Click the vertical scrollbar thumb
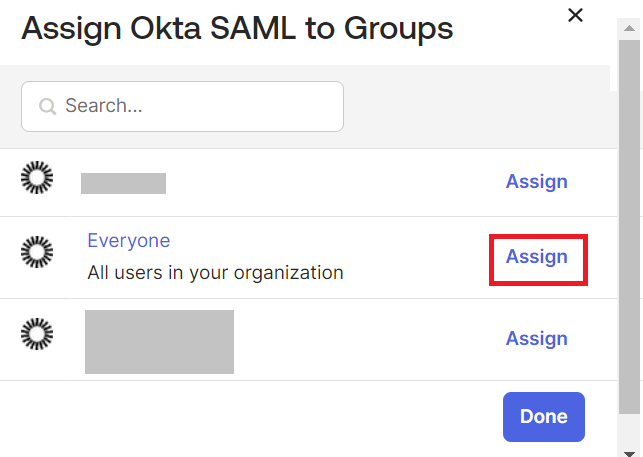The width and height of the screenshot is (643, 457). [x=630, y=220]
